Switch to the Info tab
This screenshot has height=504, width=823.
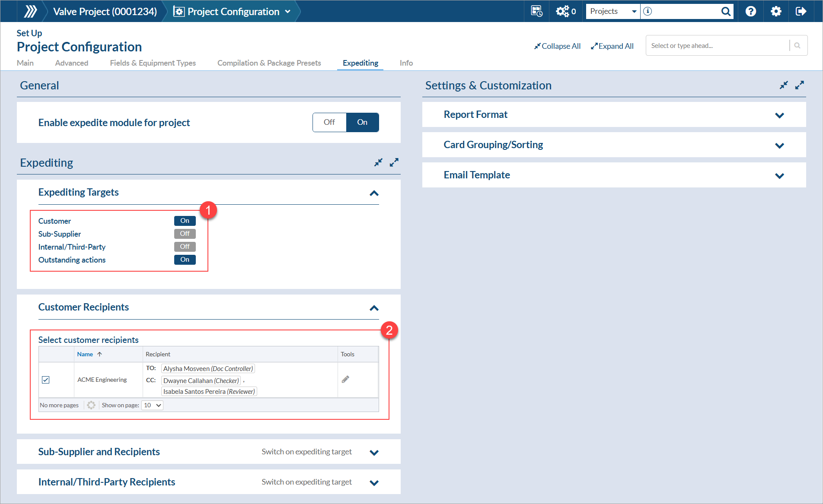pyautogui.click(x=406, y=63)
